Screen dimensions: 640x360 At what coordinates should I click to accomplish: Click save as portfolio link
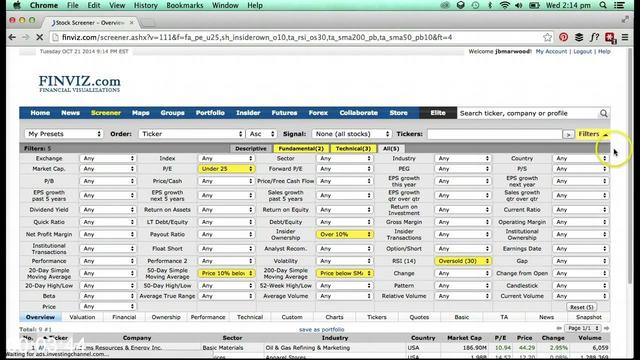click(322, 329)
